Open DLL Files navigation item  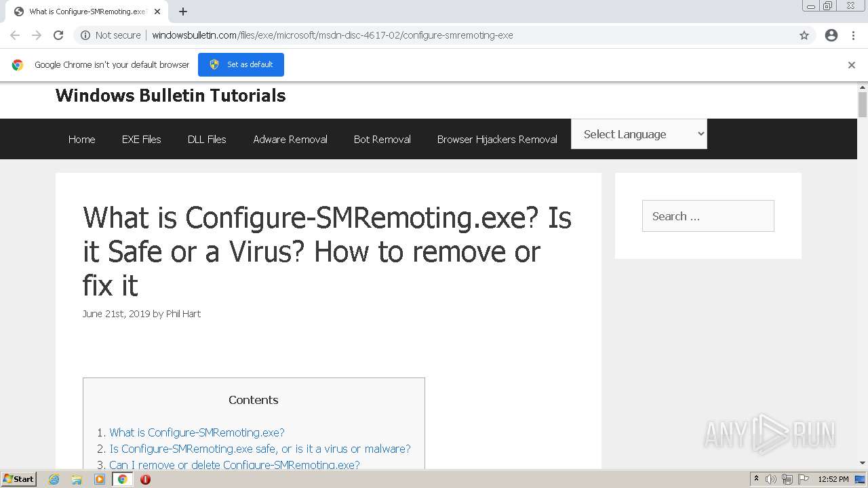click(207, 139)
